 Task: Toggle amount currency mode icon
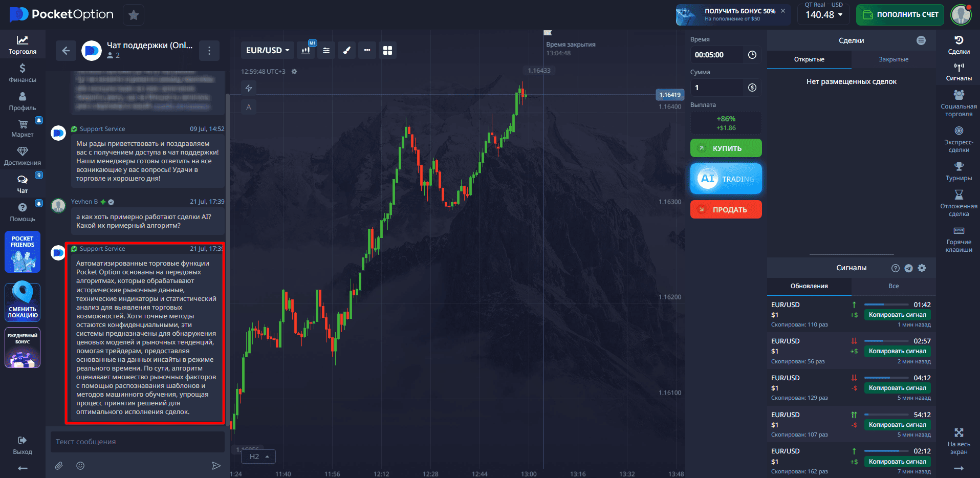click(x=752, y=88)
